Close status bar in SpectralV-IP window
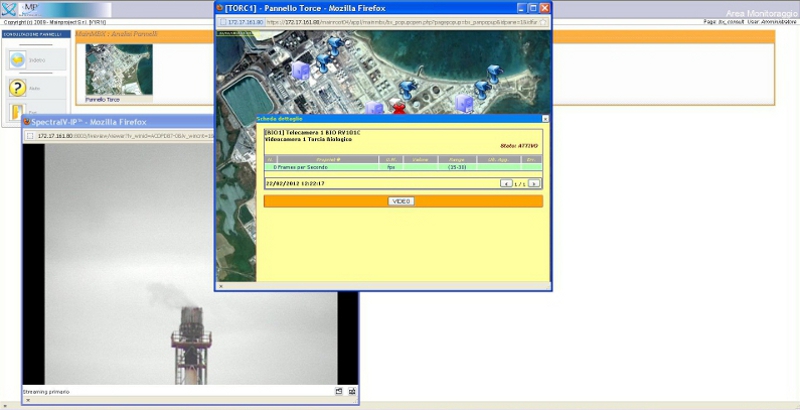Screen dimensions: 800x410 28,400
